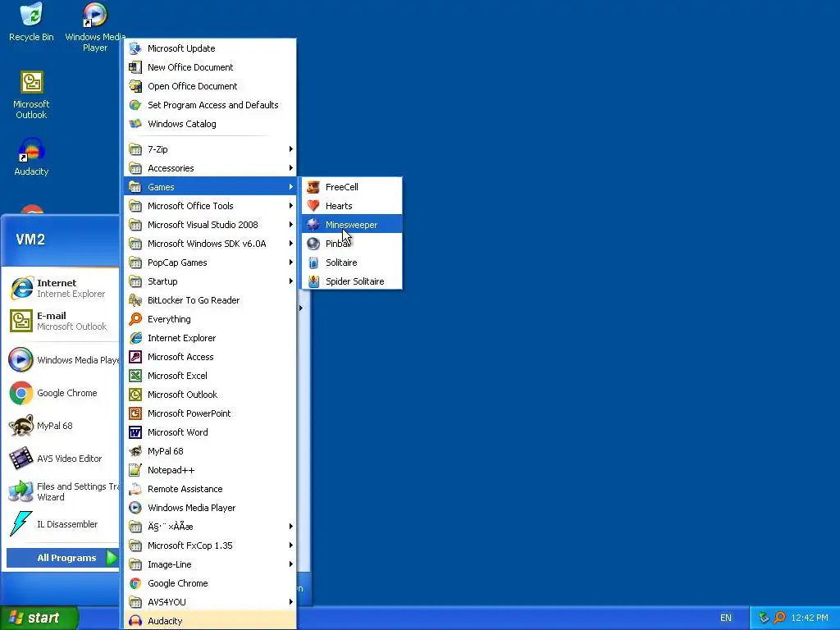Launch Microsoft PowerPoint
Screen dimensions: 840x630
pos(210,413)
